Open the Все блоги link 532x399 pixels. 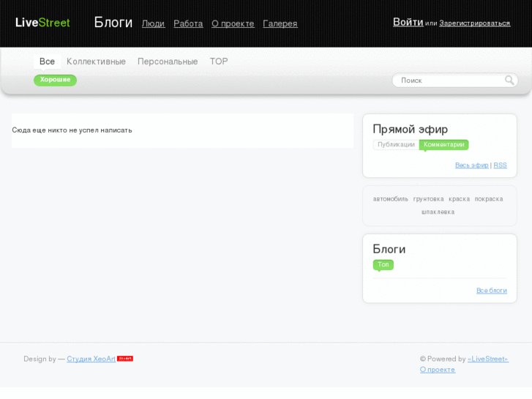coord(492,291)
